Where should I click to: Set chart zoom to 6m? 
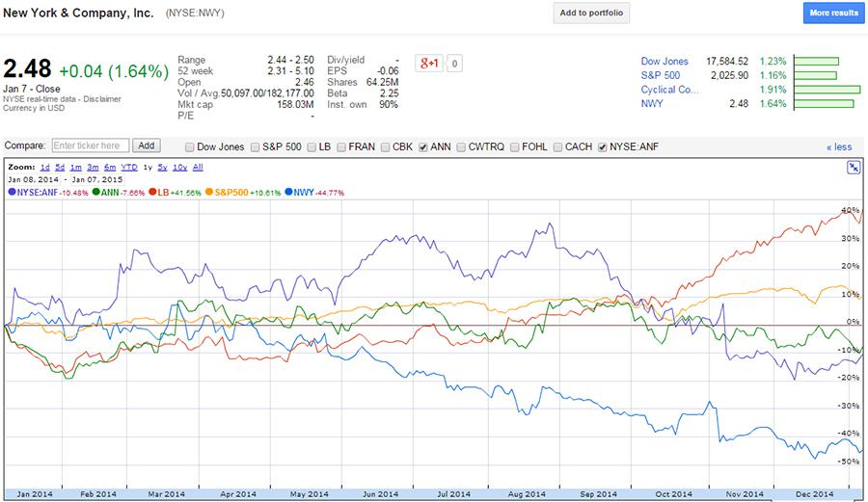click(x=110, y=167)
